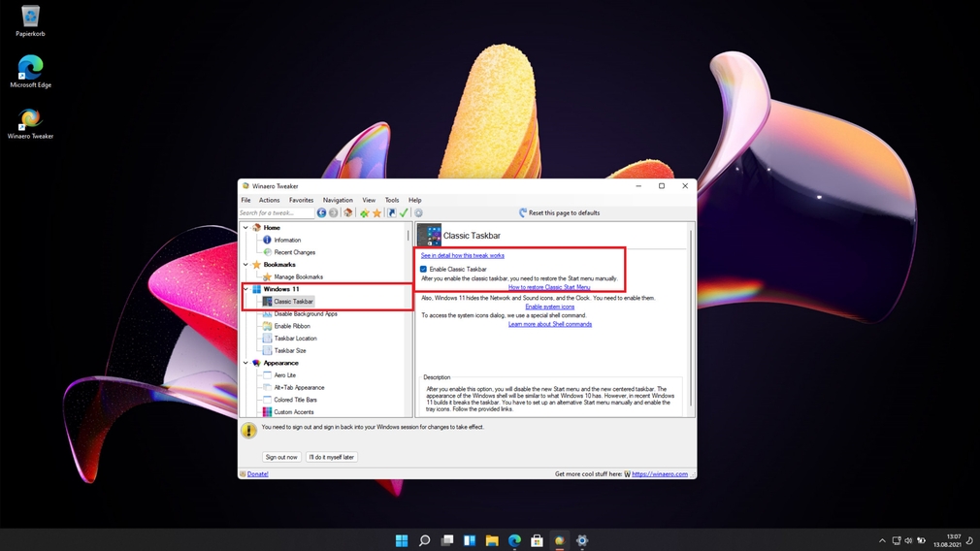Open How to restore Classic Start Menu link

(x=549, y=287)
